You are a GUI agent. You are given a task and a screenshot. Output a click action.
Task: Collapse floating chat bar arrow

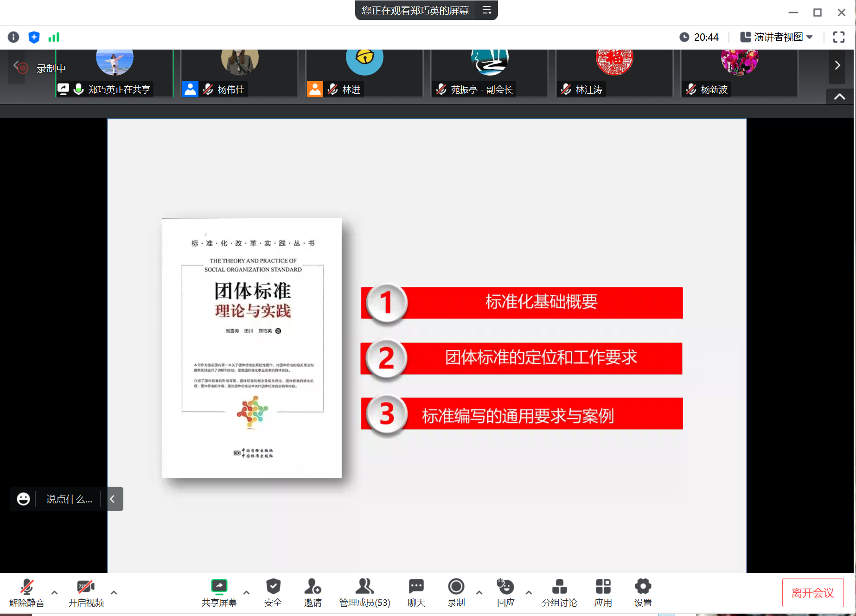point(112,499)
